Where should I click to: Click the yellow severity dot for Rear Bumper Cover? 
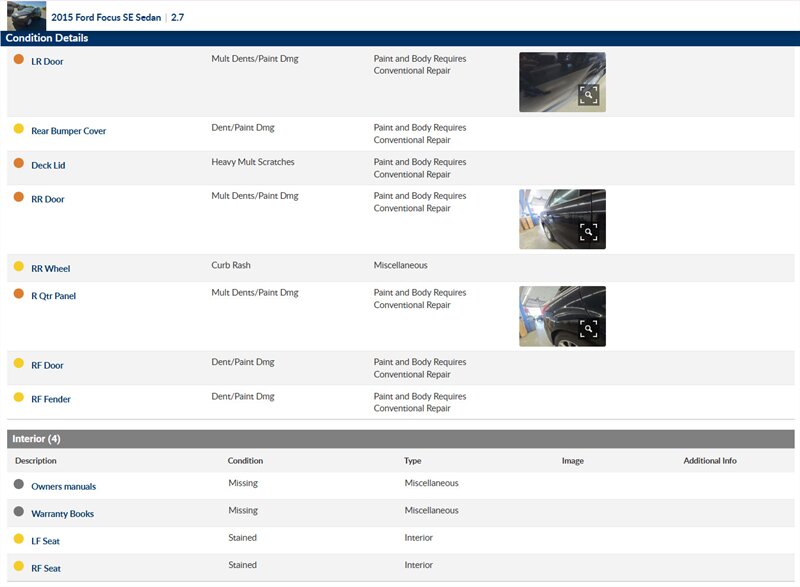[19, 129]
